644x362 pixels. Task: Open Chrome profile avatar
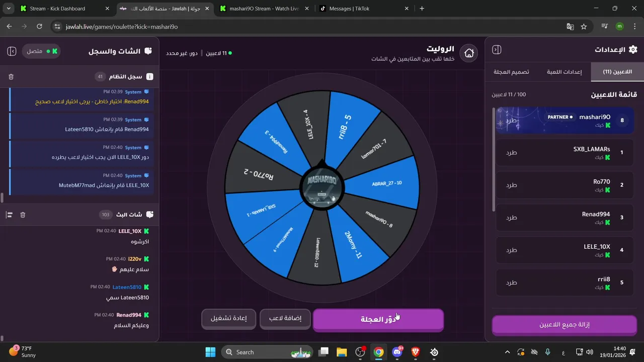pyautogui.click(x=619, y=27)
